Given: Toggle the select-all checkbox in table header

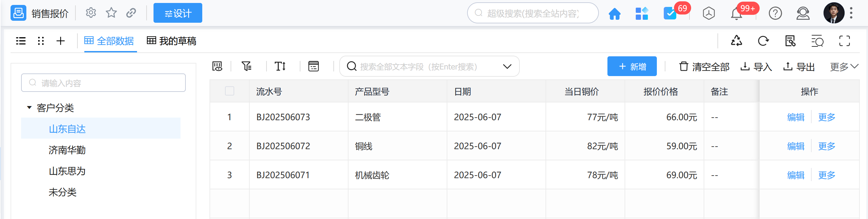Looking at the screenshot, I should point(230,91).
